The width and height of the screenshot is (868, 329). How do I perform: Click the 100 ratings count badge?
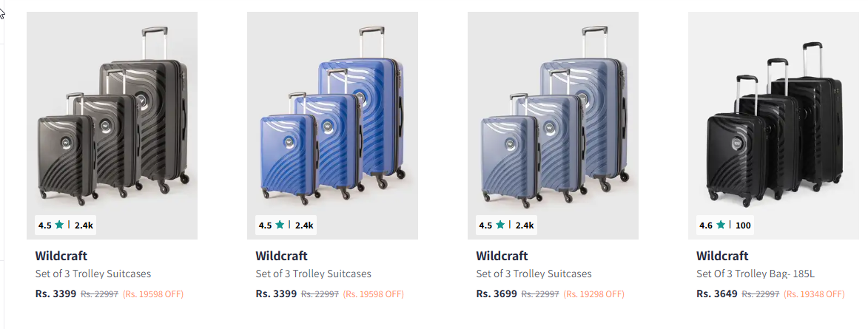[743, 225]
